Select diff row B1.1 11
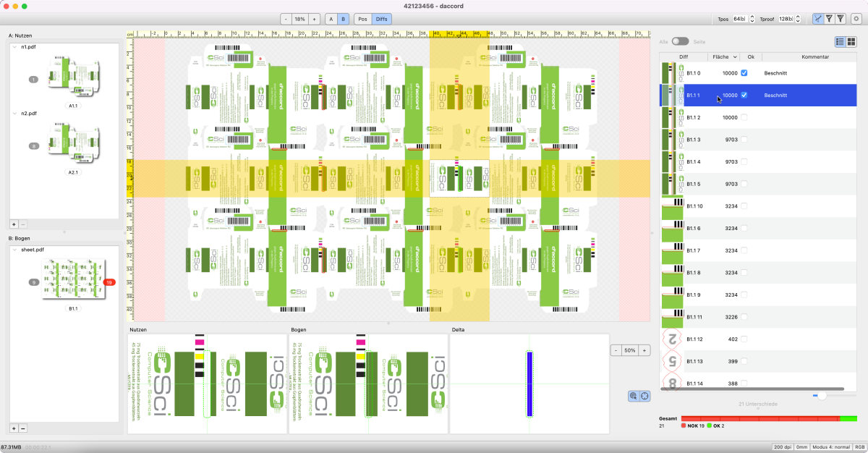This screenshot has width=868, height=453. (x=758, y=317)
